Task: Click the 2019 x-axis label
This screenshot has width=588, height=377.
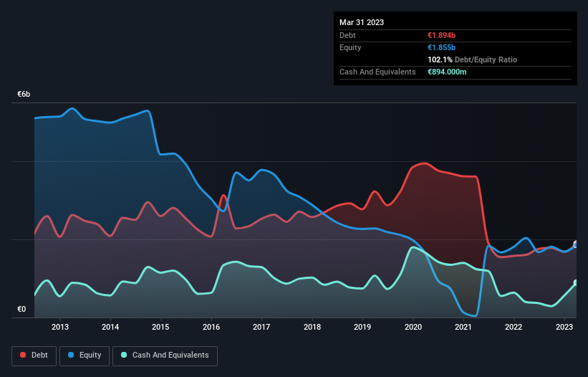Action: 362,327
